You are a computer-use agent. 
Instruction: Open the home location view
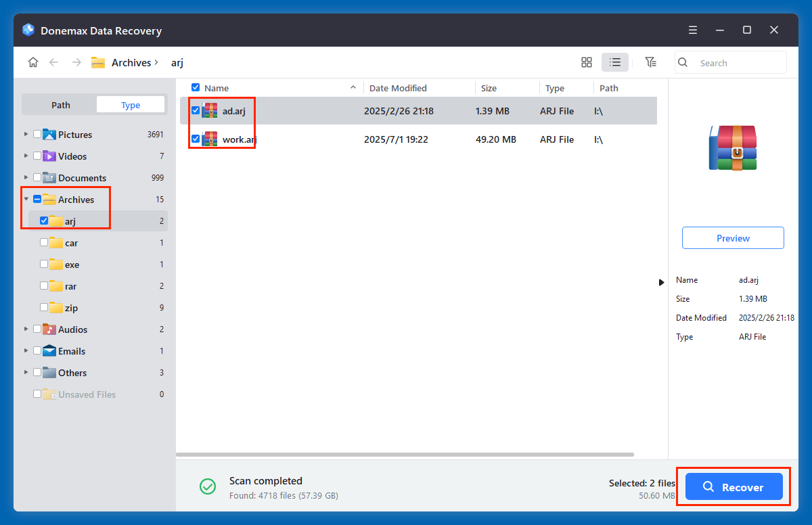32,62
